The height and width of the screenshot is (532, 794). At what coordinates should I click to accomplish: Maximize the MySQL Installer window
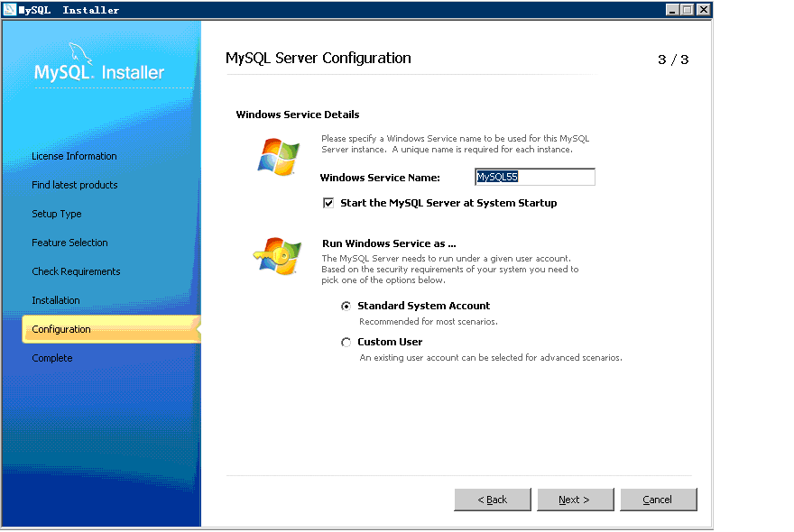pos(688,10)
